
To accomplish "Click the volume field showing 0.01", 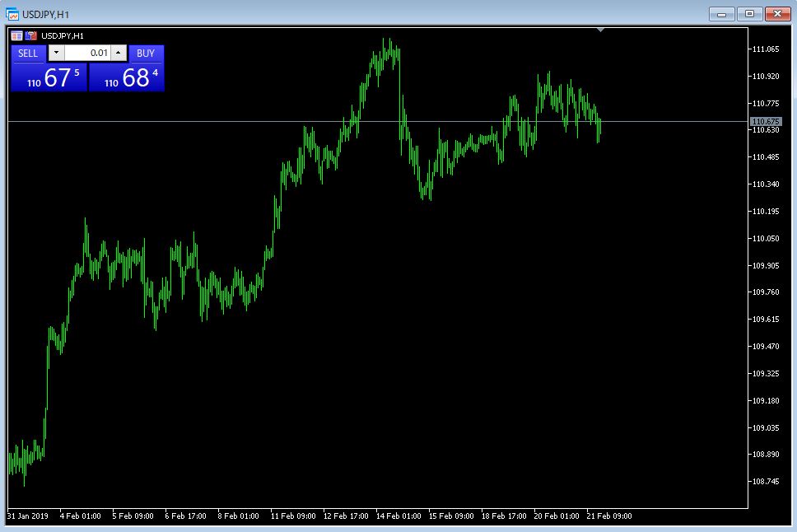I will point(87,53).
